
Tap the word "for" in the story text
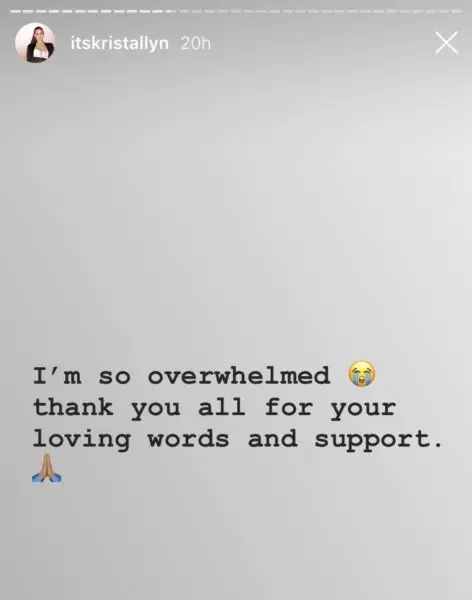289,407
